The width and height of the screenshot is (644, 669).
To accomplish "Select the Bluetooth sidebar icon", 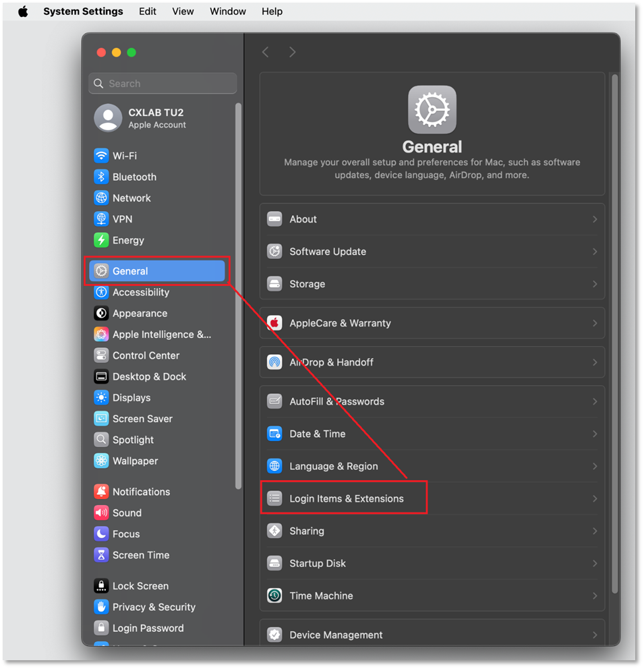I will point(101,177).
